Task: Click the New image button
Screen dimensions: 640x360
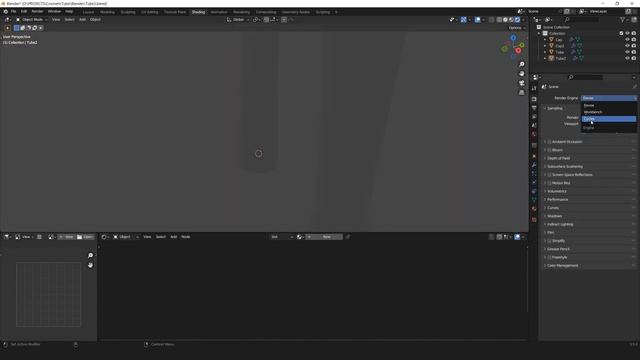Action: pyautogui.click(x=66, y=237)
